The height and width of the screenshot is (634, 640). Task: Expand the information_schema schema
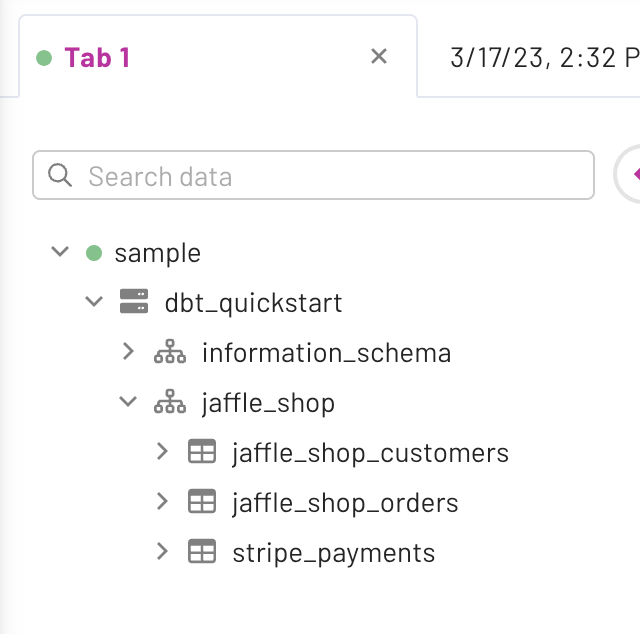[x=128, y=352]
